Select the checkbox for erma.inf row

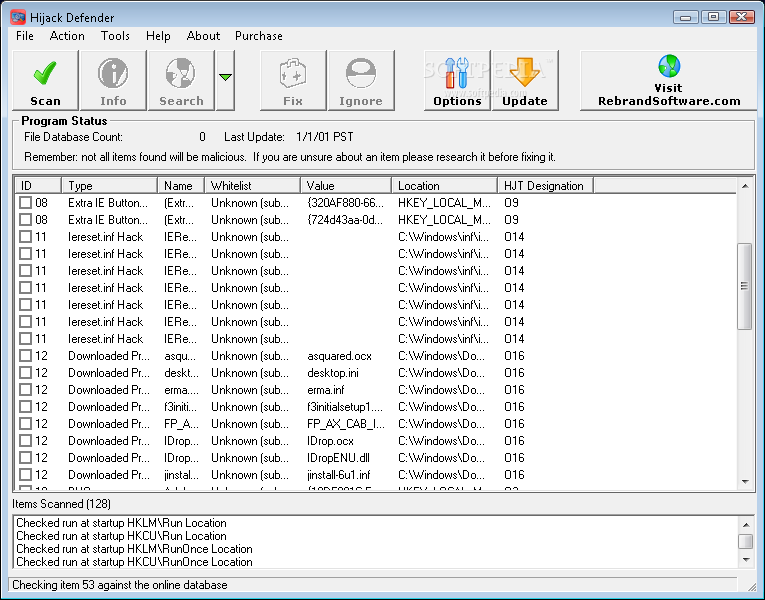(x=25, y=390)
